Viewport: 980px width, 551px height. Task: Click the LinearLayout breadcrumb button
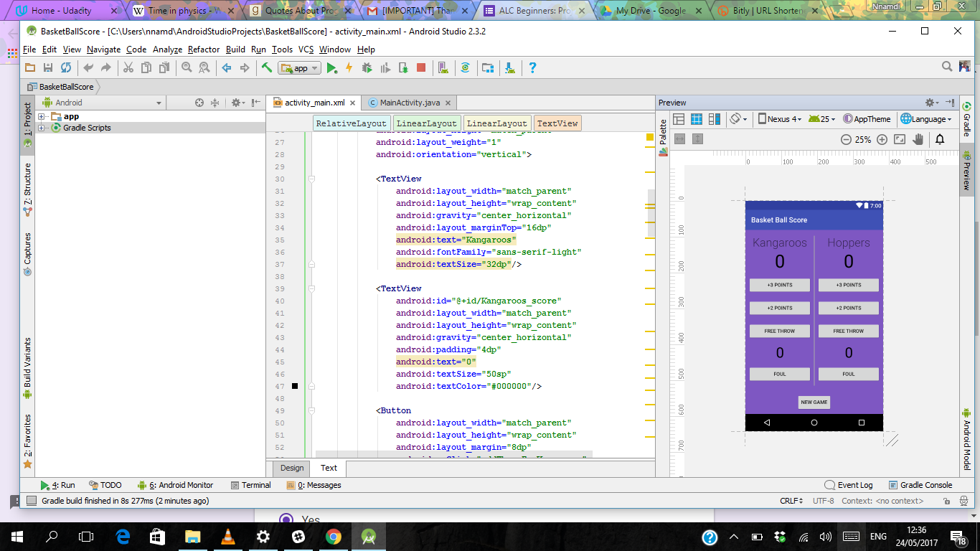[426, 123]
